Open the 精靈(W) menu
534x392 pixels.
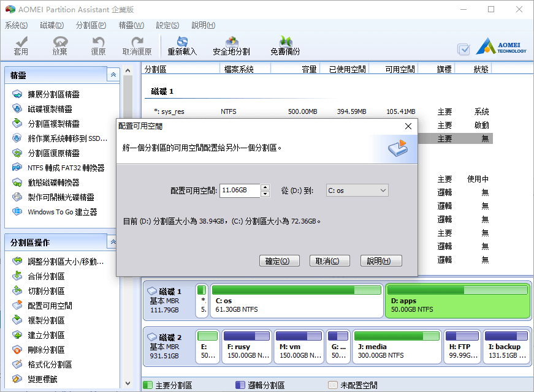131,25
